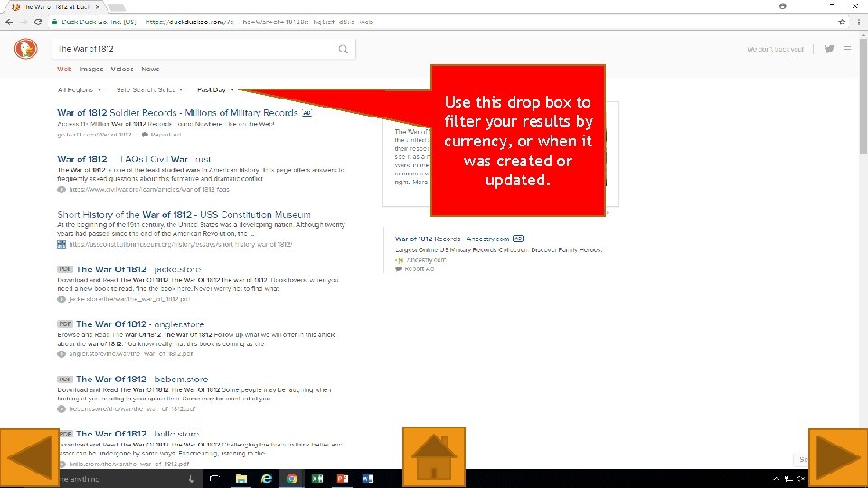Bookmark page with star icon
Screen dimensions: 868x488
[842, 22]
